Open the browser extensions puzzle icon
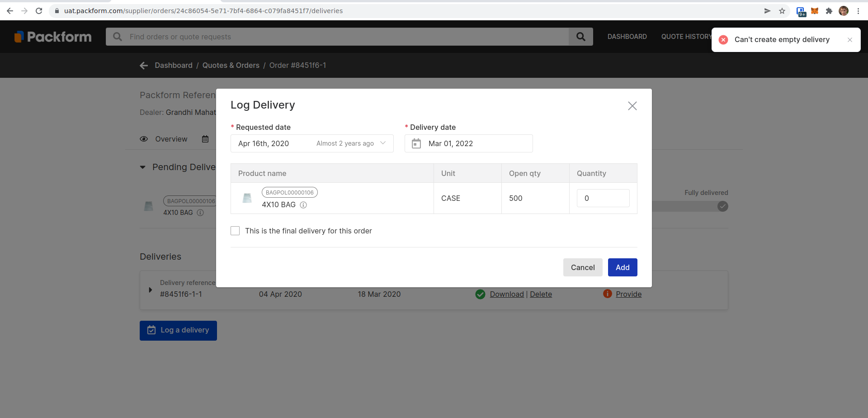 829,11
